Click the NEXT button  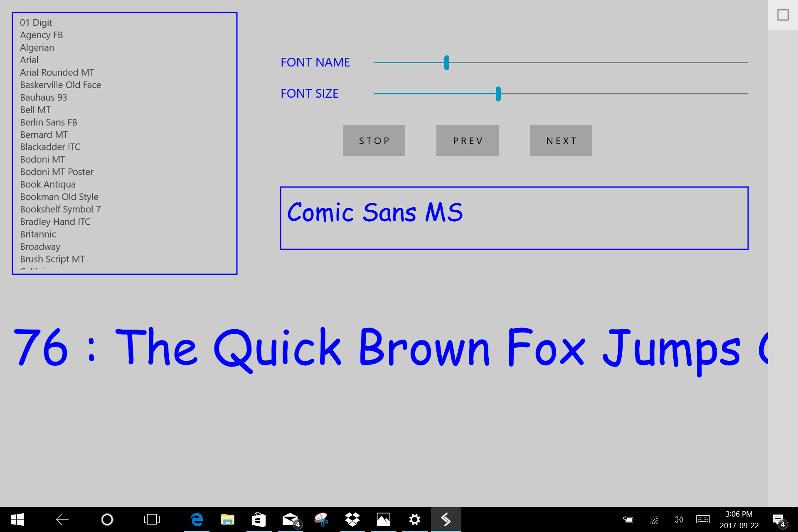tap(561, 140)
